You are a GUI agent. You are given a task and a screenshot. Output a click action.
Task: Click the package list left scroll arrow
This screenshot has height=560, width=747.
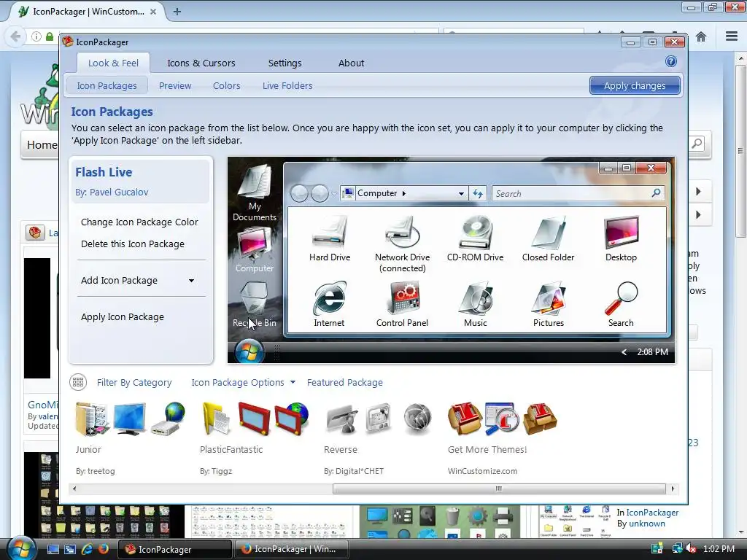coord(74,489)
